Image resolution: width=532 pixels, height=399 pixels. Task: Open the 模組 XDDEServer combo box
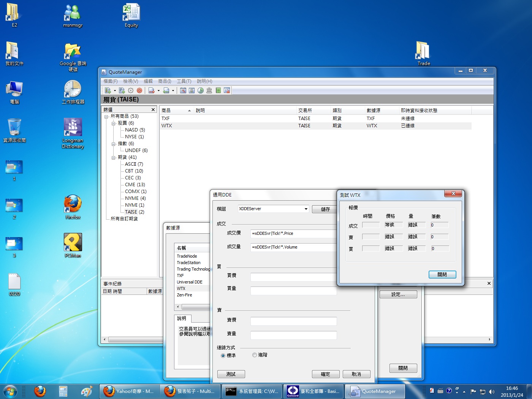(x=273, y=209)
